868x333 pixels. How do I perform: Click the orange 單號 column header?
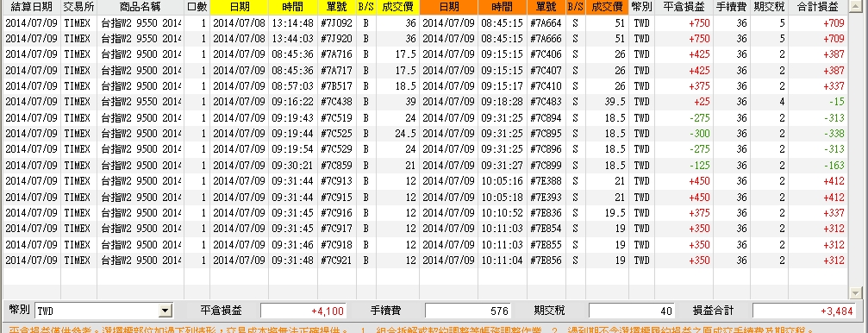[x=546, y=7]
